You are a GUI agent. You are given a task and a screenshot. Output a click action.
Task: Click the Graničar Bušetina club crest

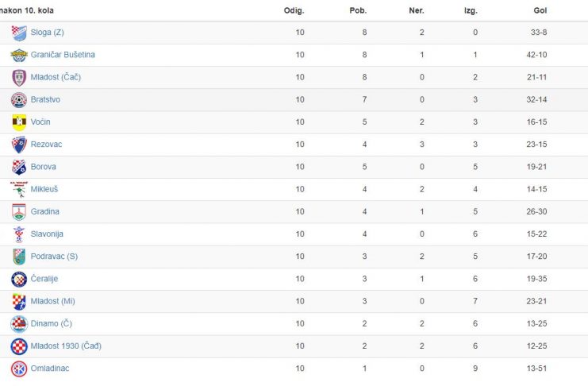19,55
